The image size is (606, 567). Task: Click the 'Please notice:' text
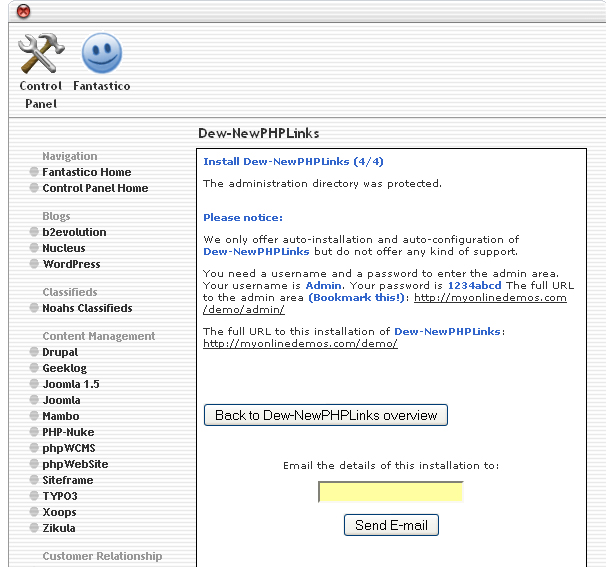click(x=243, y=218)
